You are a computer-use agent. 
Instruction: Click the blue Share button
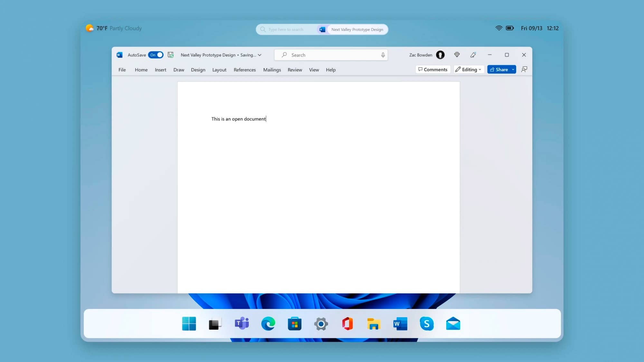click(499, 70)
